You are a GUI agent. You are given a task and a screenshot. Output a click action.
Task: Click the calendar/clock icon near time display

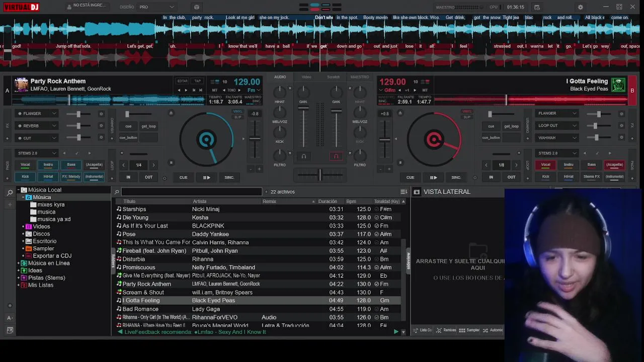tap(537, 7)
